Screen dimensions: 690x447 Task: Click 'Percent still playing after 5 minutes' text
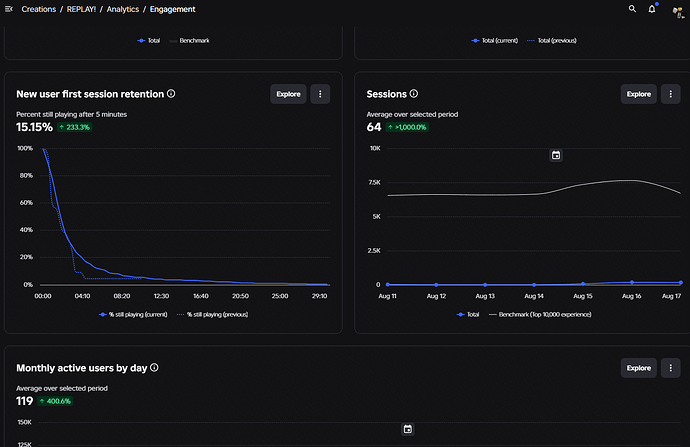[72, 114]
